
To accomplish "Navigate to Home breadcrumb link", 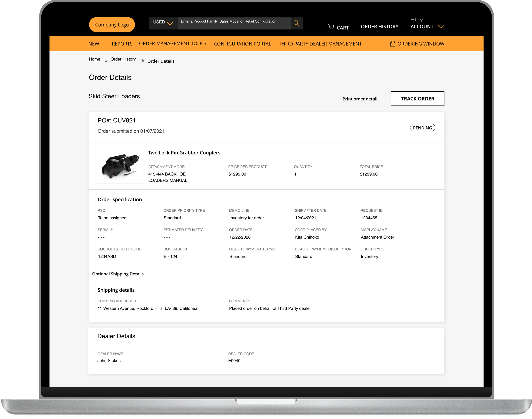I will [x=94, y=59].
